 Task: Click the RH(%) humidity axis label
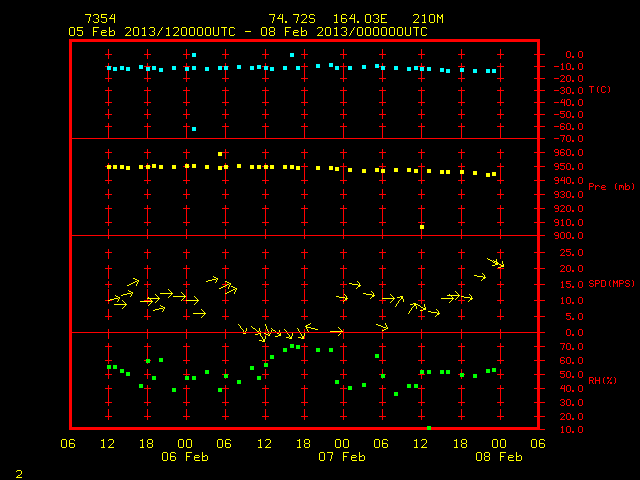(x=602, y=381)
